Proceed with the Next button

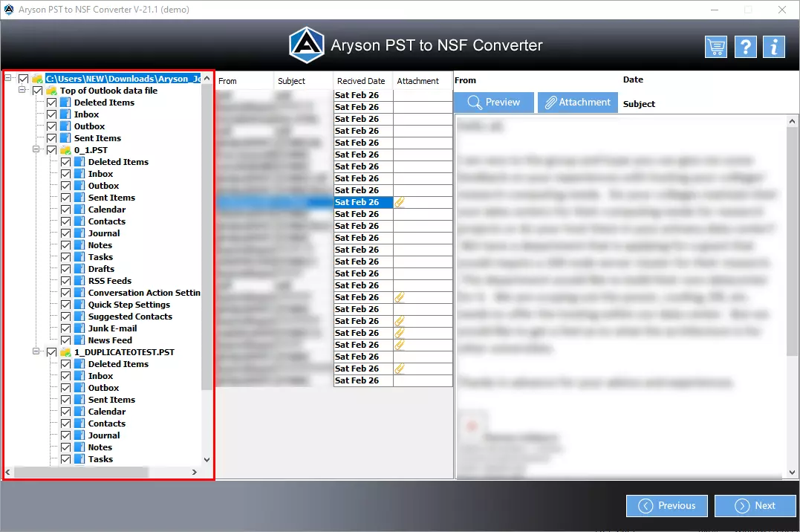[755, 505]
